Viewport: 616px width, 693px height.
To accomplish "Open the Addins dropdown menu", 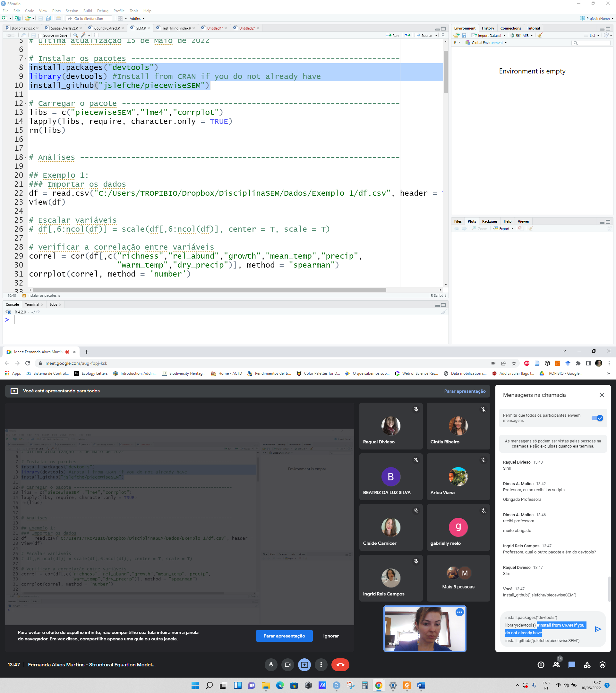I will tap(137, 19).
